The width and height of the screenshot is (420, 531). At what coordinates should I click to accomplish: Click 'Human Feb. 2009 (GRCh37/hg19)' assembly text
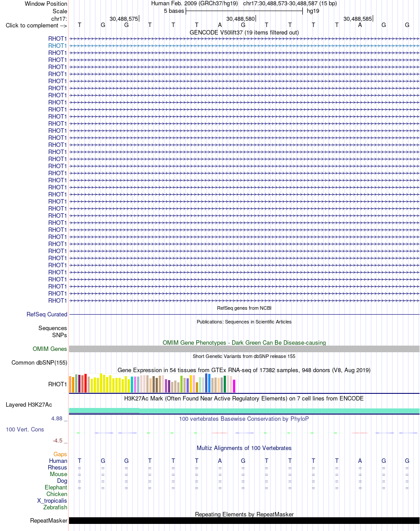point(195,4)
